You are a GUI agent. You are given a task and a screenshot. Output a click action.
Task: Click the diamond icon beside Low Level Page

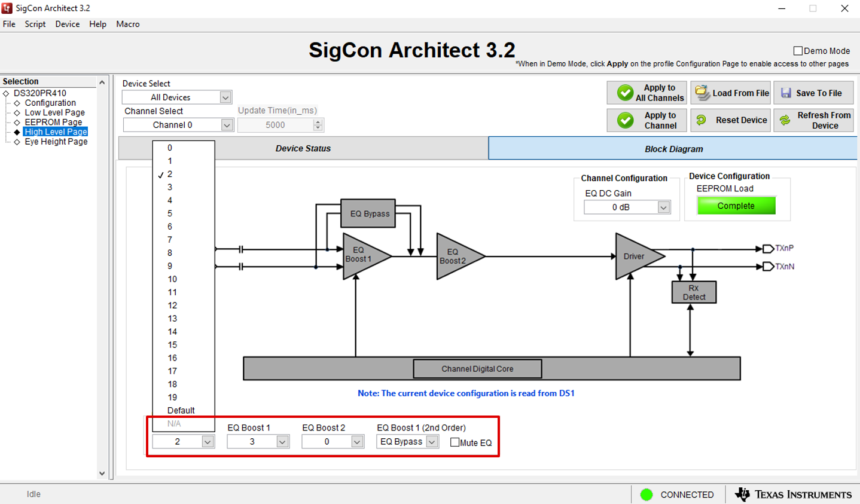point(17,112)
